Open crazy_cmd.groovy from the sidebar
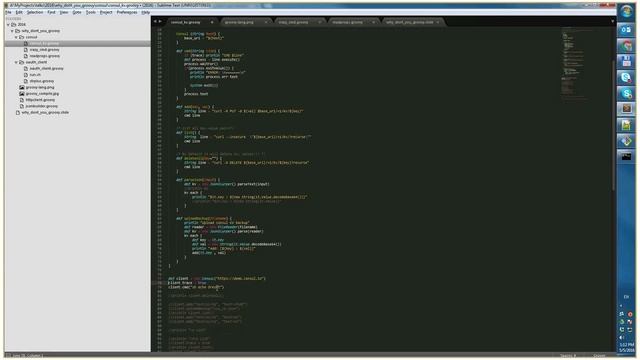The width and height of the screenshot is (640, 360). (x=44, y=49)
